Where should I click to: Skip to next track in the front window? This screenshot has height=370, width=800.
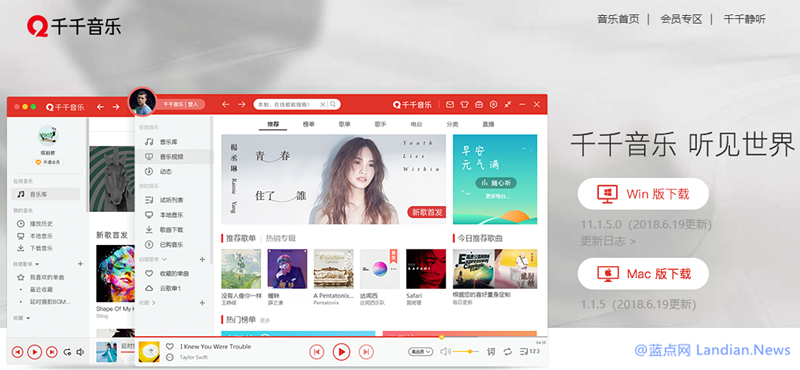tap(366, 352)
